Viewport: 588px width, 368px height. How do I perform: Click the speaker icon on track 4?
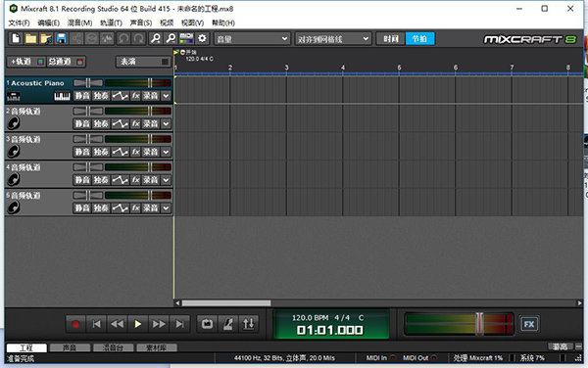click(x=14, y=179)
